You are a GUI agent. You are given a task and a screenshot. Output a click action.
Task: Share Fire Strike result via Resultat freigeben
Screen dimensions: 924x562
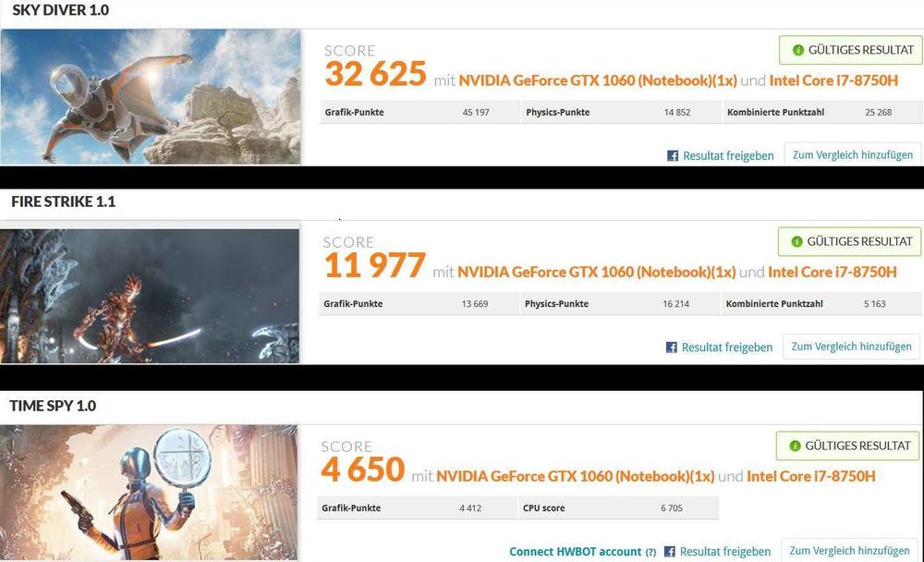tap(727, 348)
